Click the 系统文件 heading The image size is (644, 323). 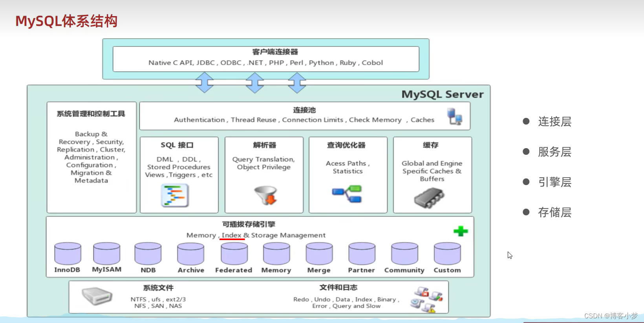tap(158, 288)
